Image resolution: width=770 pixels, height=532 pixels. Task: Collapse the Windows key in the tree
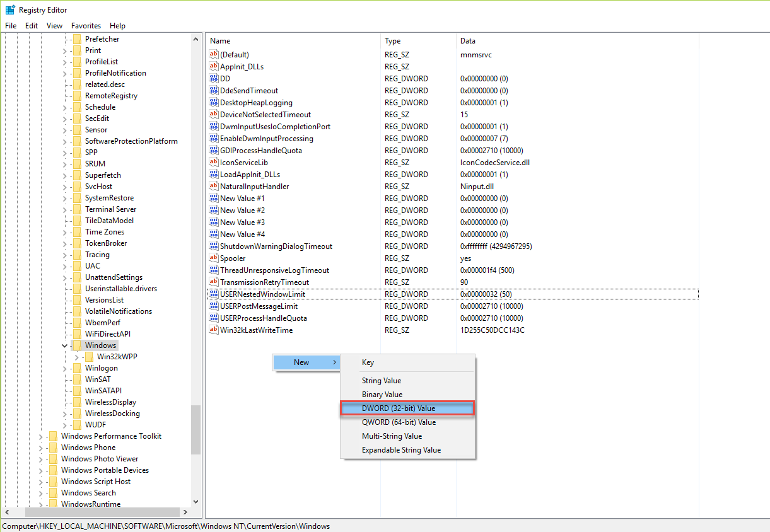[x=65, y=345]
